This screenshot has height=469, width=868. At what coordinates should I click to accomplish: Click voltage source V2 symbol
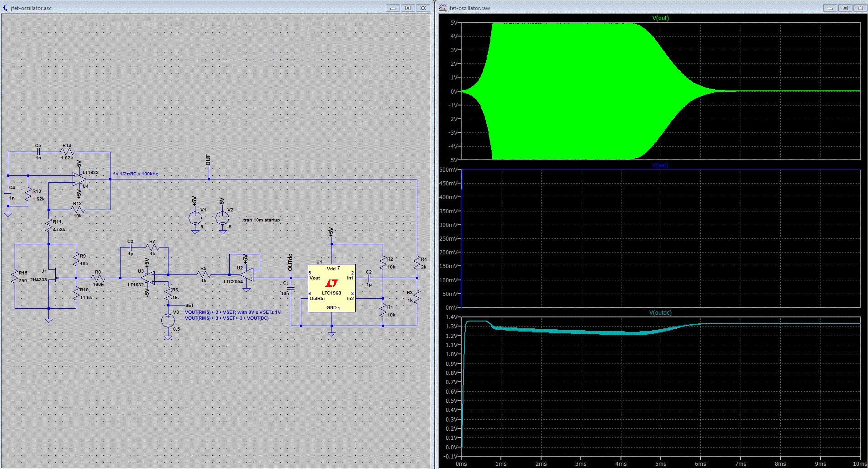[x=223, y=218]
